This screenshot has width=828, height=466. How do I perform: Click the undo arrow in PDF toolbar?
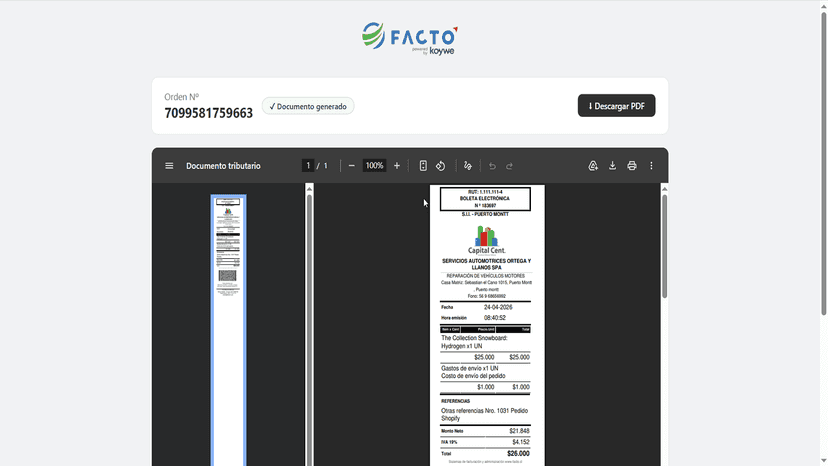pos(492,166)
